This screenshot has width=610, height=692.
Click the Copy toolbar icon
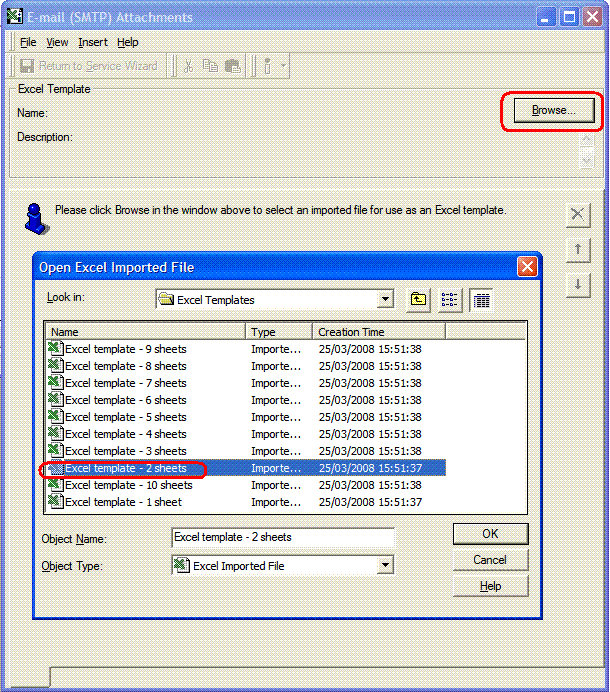(x=210, y=66)
